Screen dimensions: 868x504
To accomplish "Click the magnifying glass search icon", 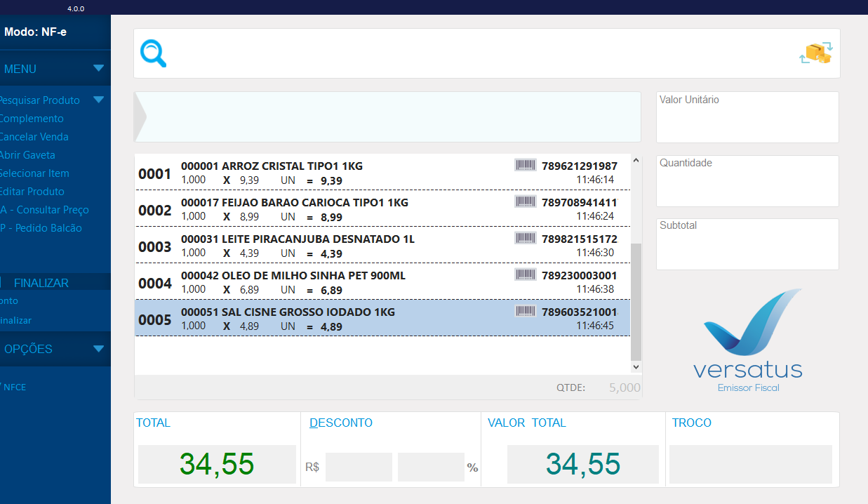I will [x=153, y=53].
